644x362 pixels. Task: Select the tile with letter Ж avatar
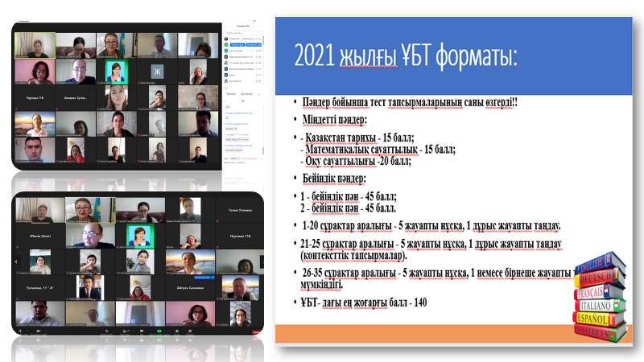tap(158, 72)
